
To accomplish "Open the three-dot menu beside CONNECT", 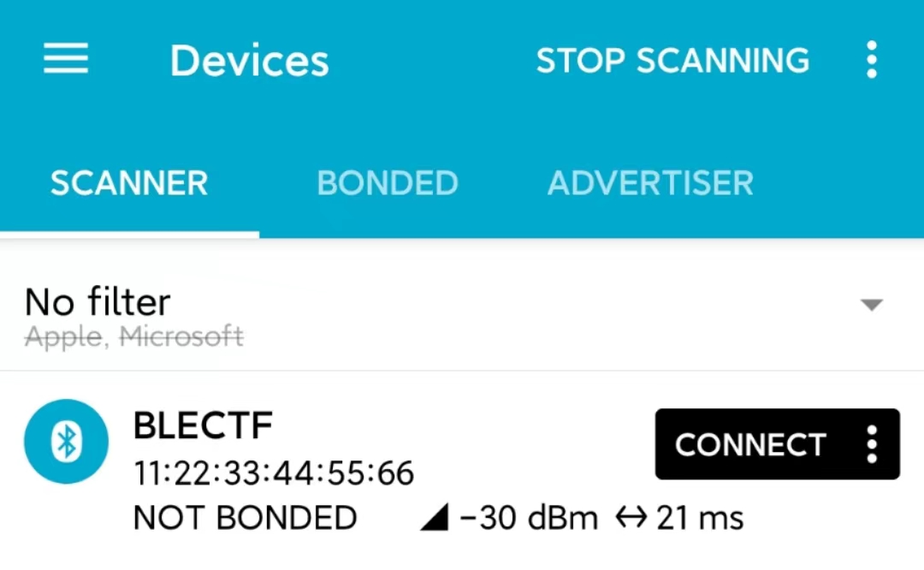I will click(872, 444).
